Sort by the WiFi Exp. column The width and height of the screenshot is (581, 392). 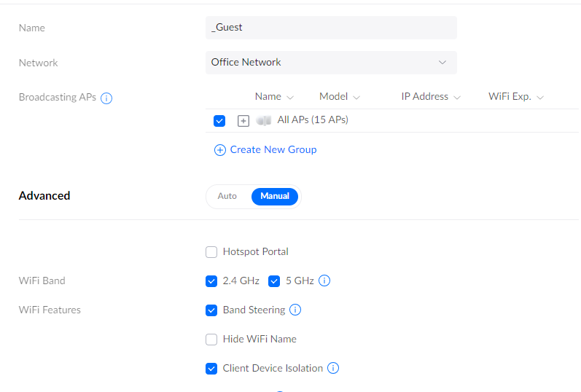point(516,97)
